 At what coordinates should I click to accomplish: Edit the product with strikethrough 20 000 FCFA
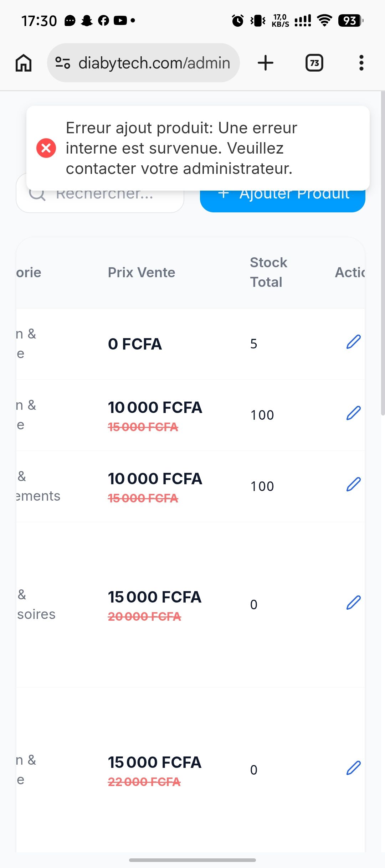[x=354, y=603]
